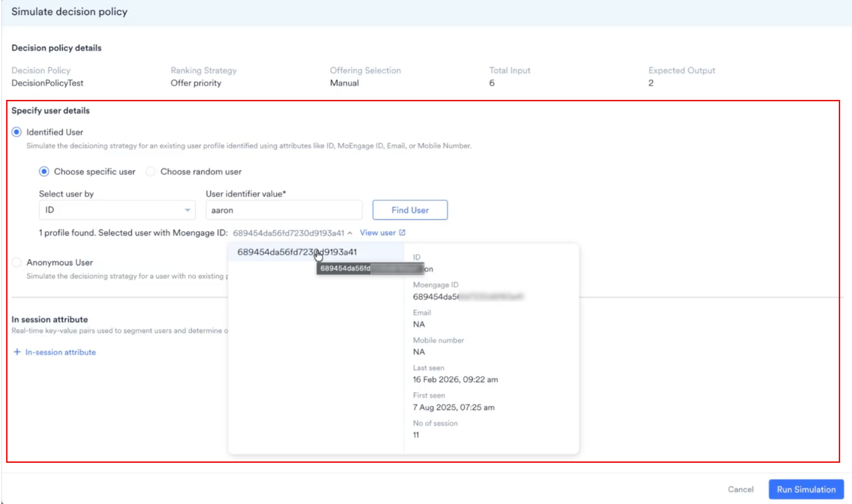Click the Last seen date 16 Feb 2026
Screen dimensions: 852x504
click(455, 379)
